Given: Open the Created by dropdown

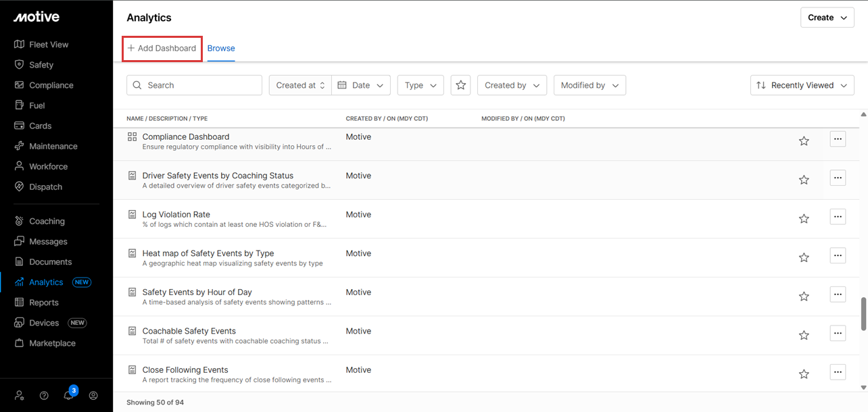Looking at the screenshot, I should pyautogui.click(x=512, y=85).
